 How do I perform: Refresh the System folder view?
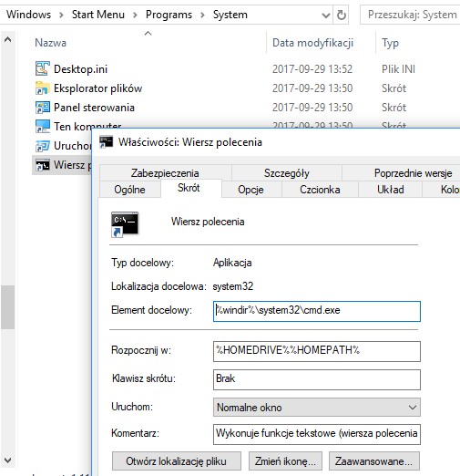[x=342, y=15]
